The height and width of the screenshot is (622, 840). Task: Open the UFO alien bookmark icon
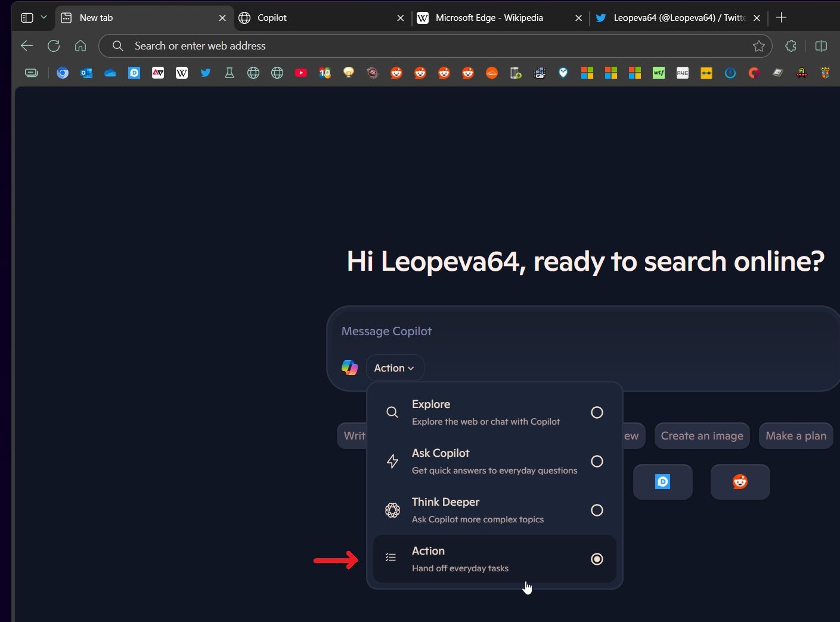pyautogui.click(x=802, y=73)
